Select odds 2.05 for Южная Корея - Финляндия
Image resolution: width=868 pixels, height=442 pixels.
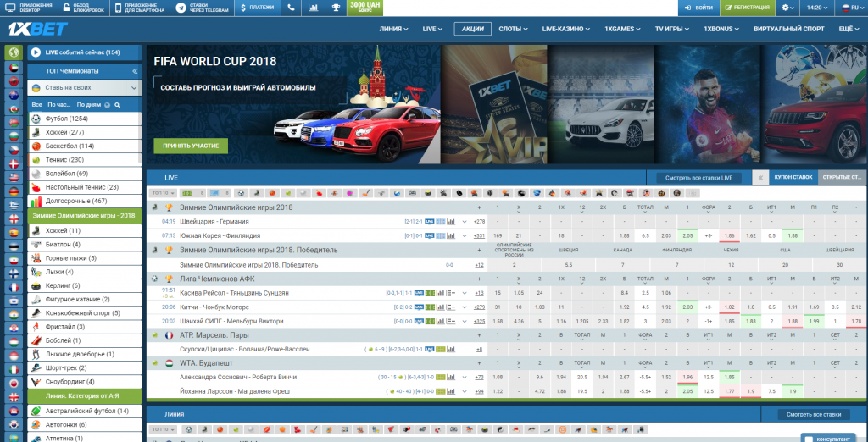click(x=687, y=235)
